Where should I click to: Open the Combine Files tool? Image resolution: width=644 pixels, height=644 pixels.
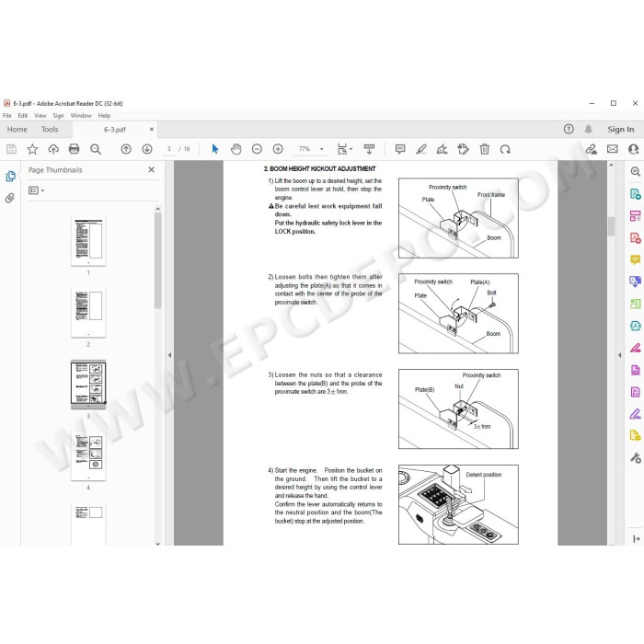click(636, 282)
